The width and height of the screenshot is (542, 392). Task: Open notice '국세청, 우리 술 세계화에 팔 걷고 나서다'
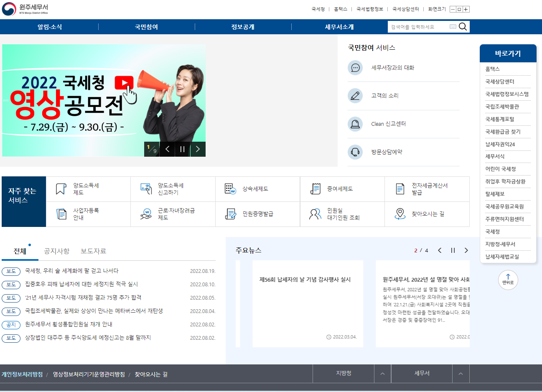(x=71, y=271)
